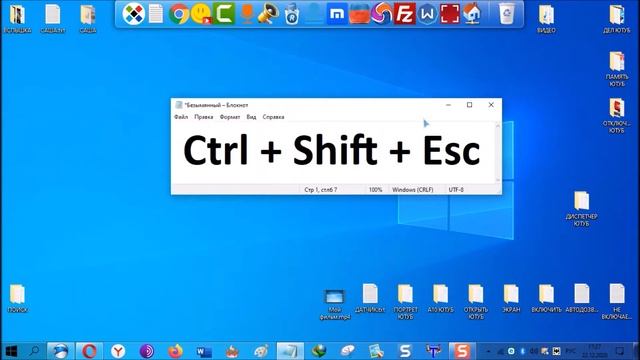Click the 100% zoom status entry

375,189
